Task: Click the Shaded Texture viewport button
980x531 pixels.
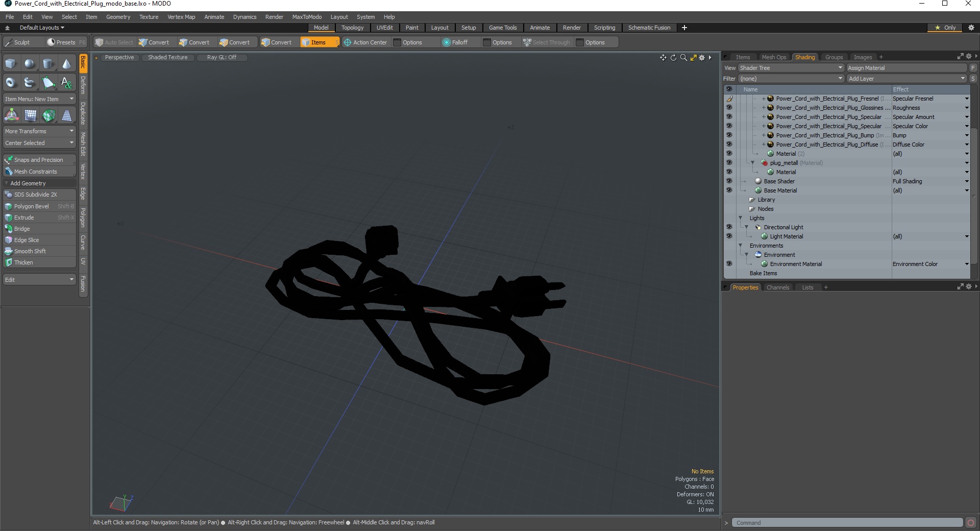Action: coord(167,57)
